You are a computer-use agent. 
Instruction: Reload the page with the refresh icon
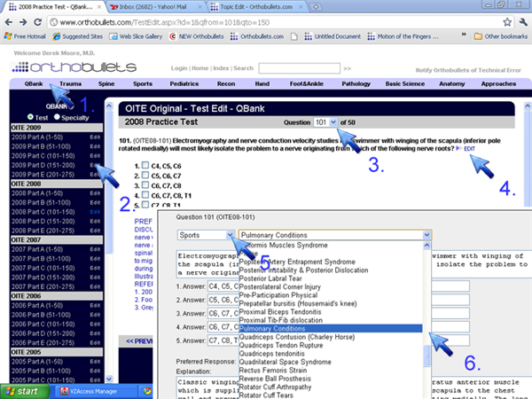[x=37, y=22]
